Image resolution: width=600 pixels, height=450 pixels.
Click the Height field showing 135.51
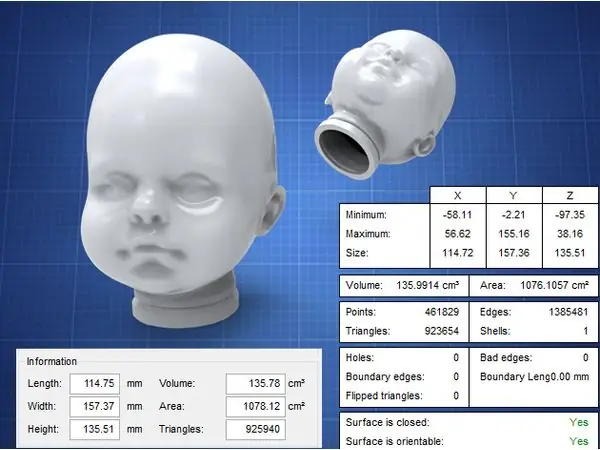coord(95,429)
